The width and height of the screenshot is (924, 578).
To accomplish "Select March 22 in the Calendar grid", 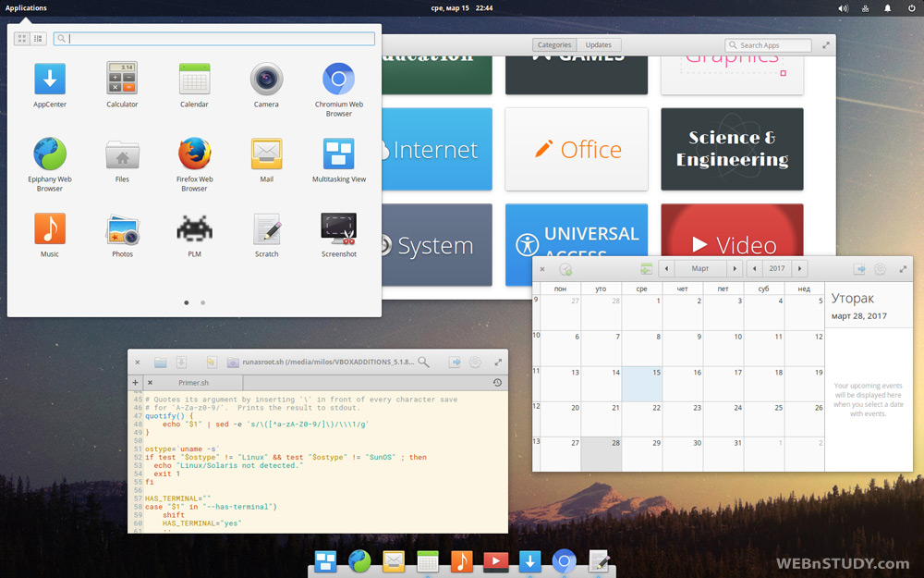I will click(x=642, y=419).
